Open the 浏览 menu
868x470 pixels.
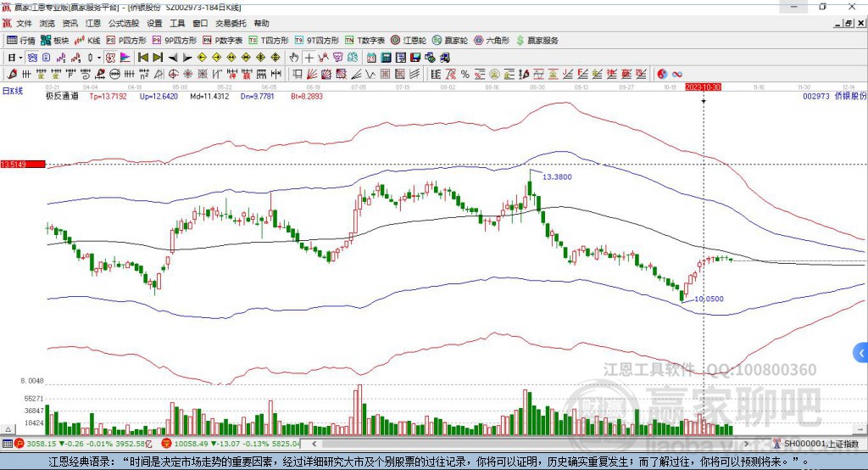47,23
